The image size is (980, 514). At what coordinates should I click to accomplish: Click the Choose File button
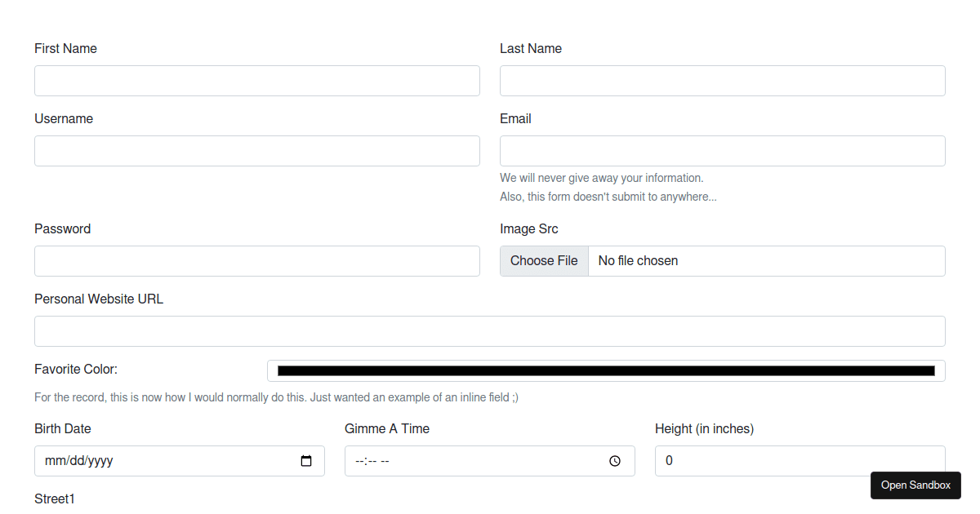[544, 261]
